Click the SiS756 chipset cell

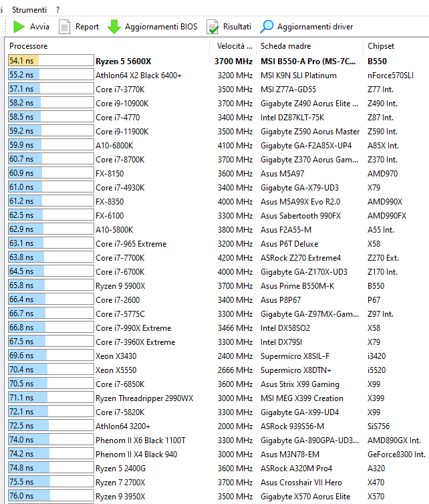tap(378, 426)
